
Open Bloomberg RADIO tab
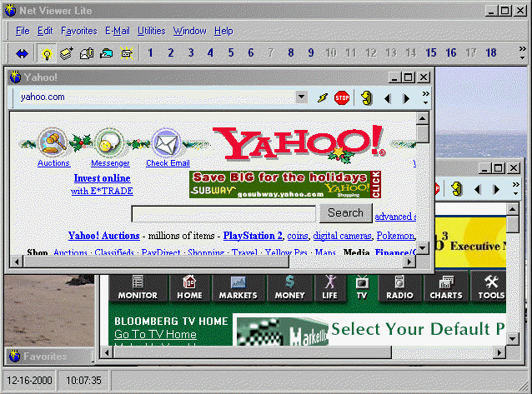399,288
